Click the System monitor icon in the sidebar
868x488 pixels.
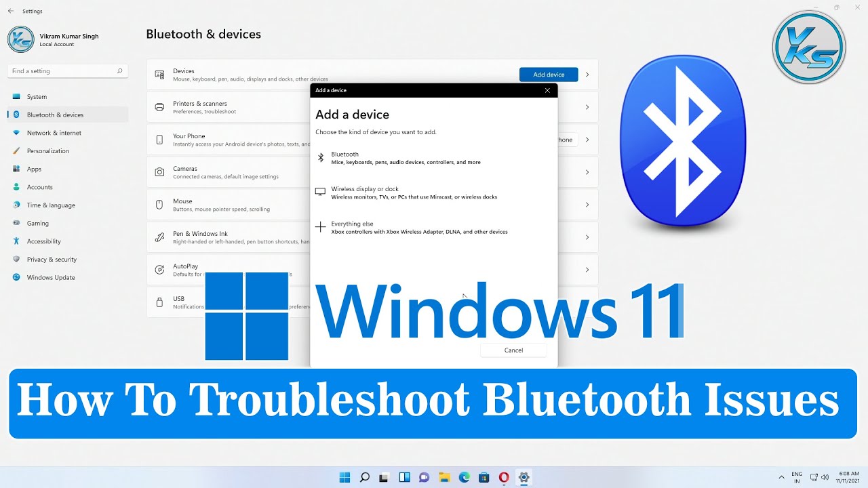coord(16,97)
